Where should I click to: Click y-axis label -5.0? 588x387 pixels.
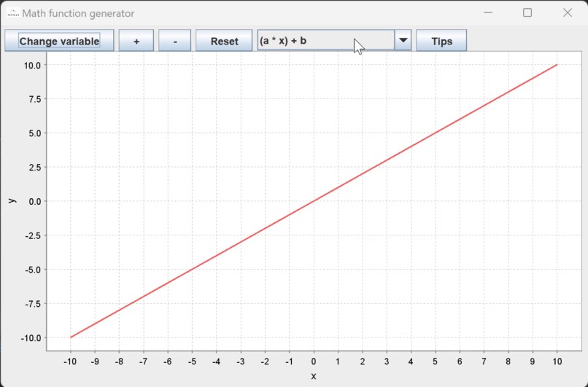(x=34, y=270)
